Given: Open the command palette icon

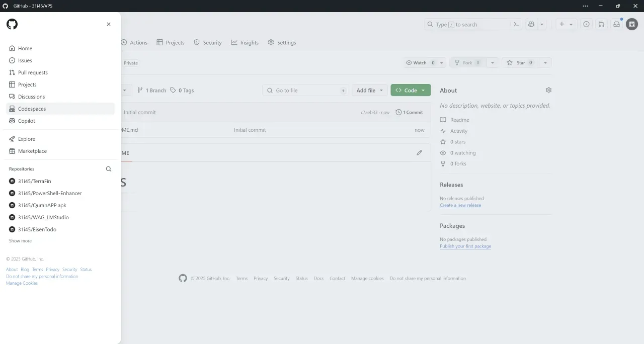Looking at the screenshot, I should 516,24.
